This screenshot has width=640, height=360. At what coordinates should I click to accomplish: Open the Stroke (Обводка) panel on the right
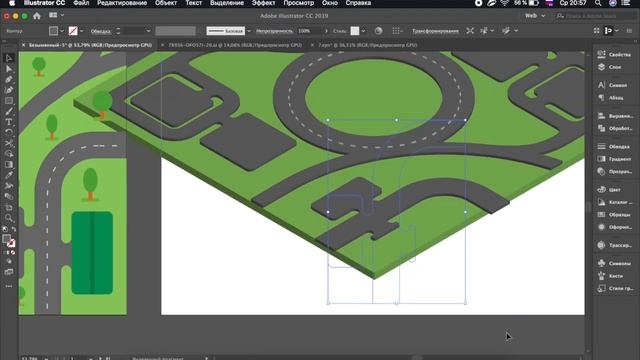tap(614, 147)
